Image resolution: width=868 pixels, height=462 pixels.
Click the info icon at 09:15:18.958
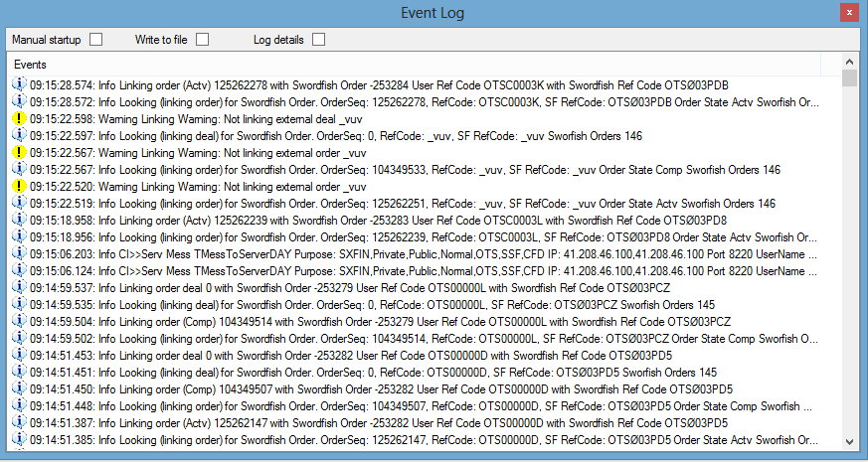18,220
